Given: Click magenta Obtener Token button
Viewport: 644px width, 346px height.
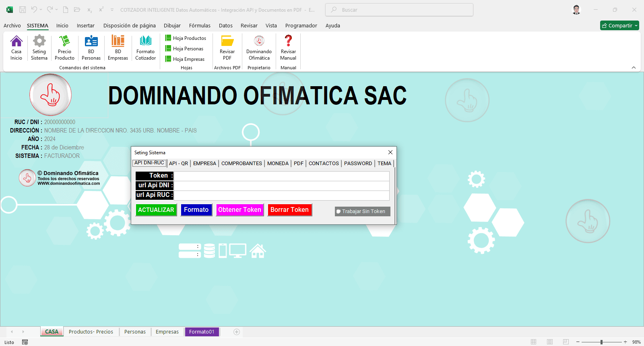Looking at the screenshot, I should tap(240, 210).
